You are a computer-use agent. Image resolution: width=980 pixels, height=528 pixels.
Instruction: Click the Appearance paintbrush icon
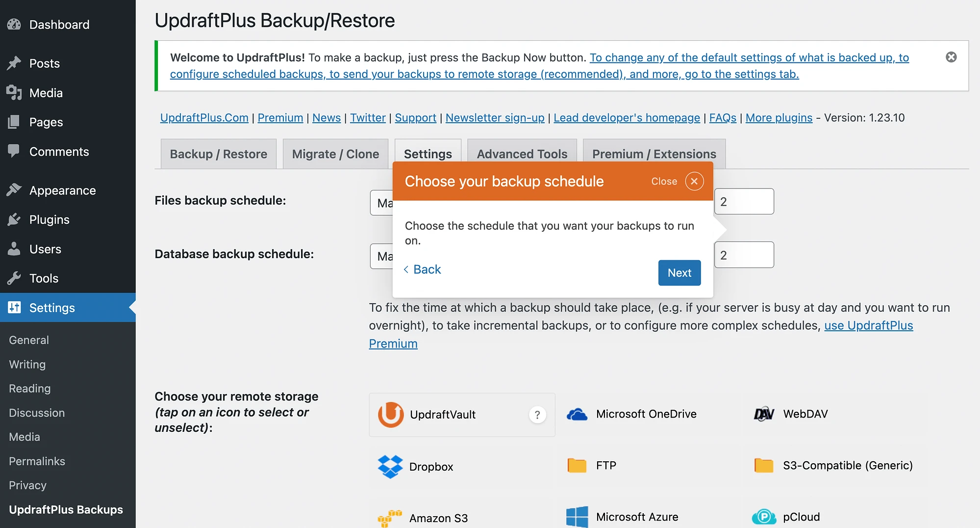14,190
